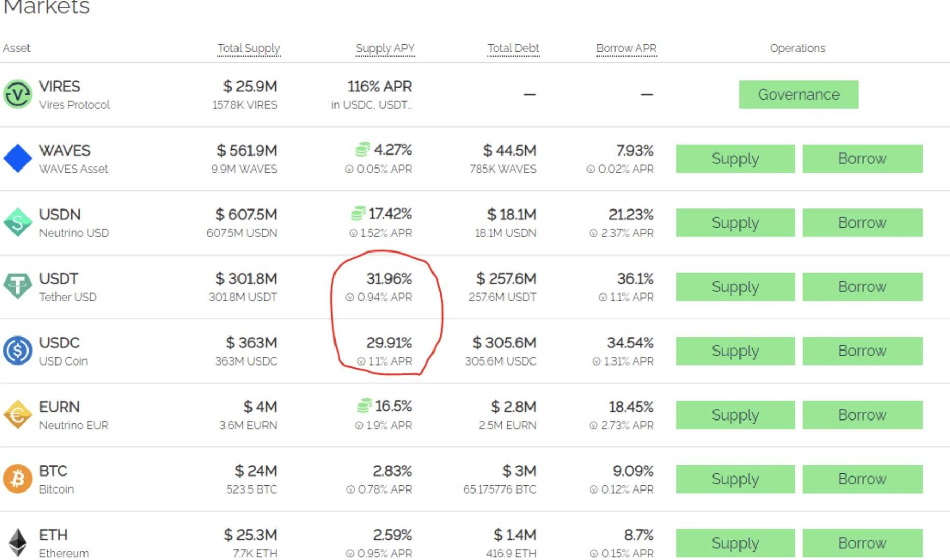
Task: Click green coins icon beside WAVES 4.27%
Action: point(362,149)
